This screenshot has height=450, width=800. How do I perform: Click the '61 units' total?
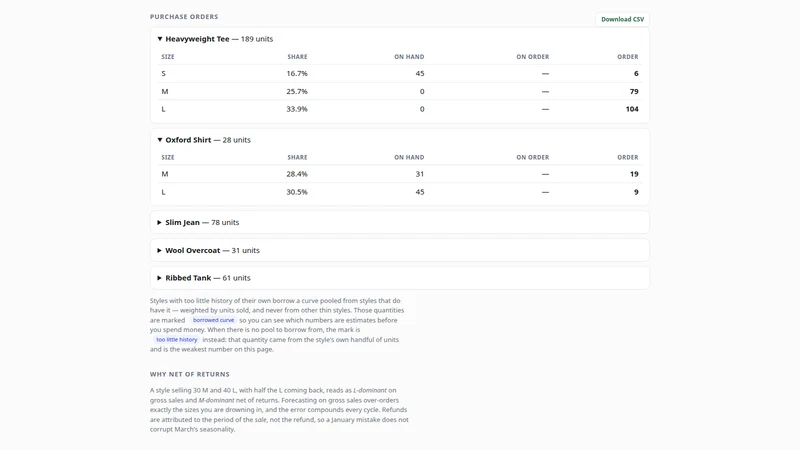pos(236,278)
